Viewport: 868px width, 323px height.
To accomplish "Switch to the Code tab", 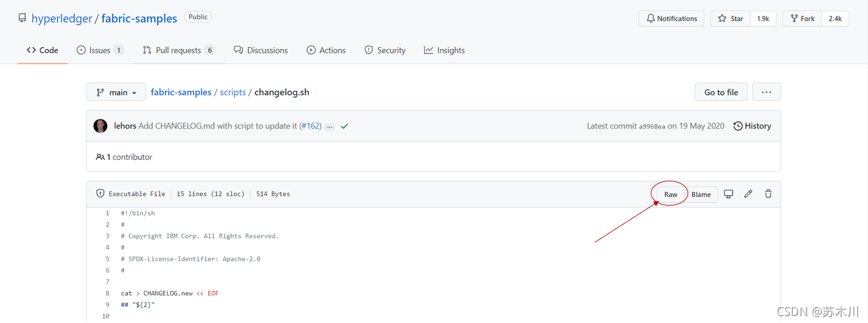I will (43, 50).
